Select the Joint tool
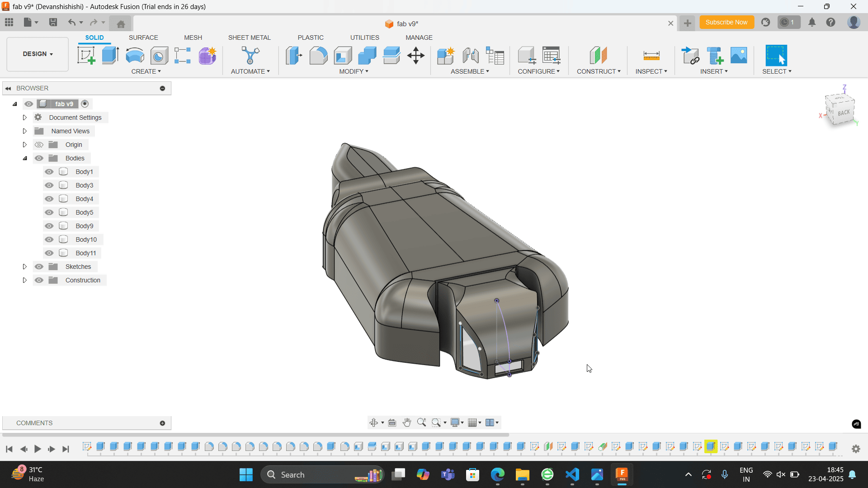 point(471,56)
